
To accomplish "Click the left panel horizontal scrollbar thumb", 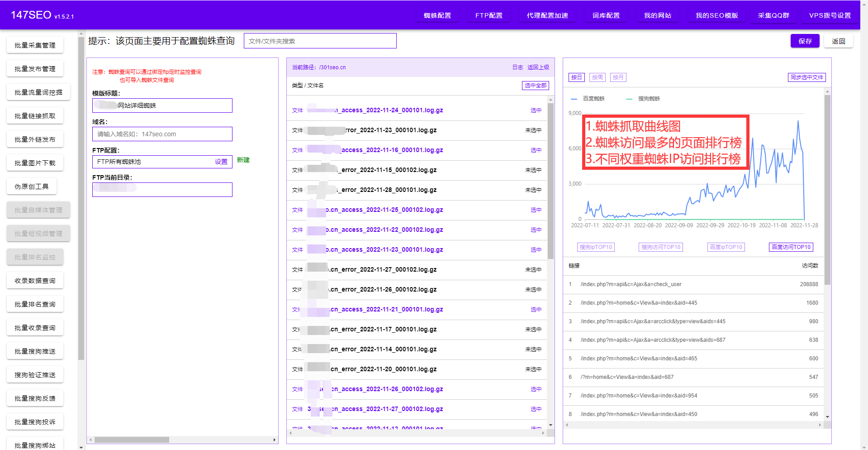I will (x=132, y=440).
